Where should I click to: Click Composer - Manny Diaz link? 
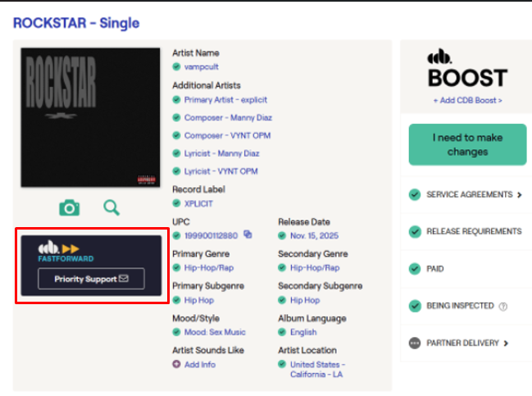[x=228, y=118]
